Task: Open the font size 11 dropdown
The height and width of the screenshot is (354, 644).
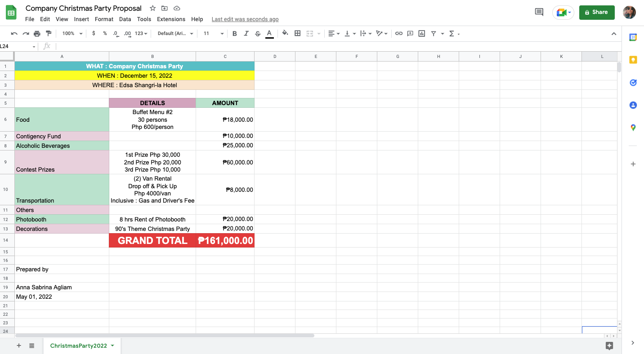Action: pos(213,34)
